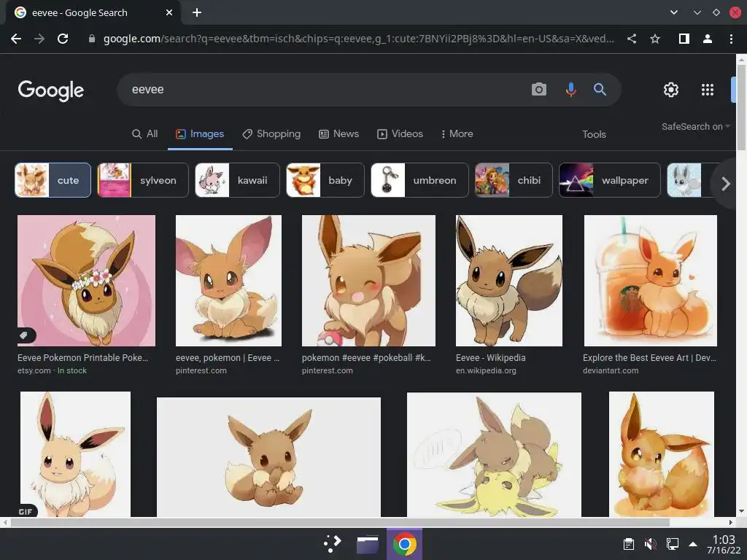The height and width of the screenshot is (560, 747).
Task: Close the eevee Google Search tab
Action: click(169, 12)
